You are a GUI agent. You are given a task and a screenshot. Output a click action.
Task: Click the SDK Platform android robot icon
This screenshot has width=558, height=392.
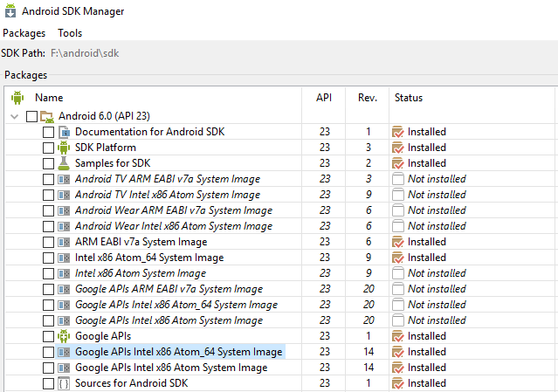64,148
